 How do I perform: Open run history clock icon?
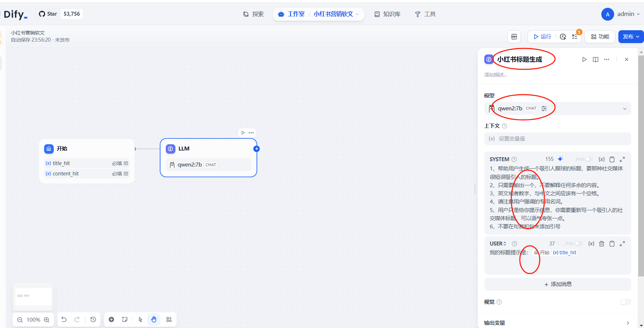pos(563,37)
